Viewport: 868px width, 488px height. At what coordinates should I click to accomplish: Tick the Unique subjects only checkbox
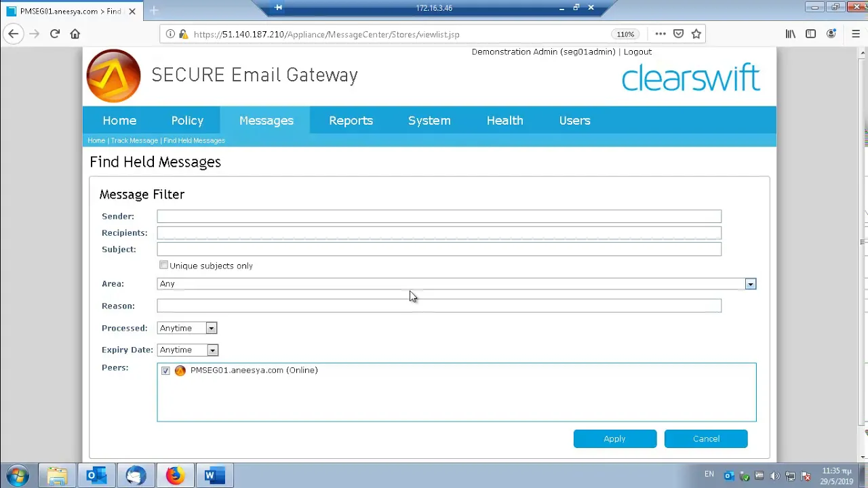163,265
